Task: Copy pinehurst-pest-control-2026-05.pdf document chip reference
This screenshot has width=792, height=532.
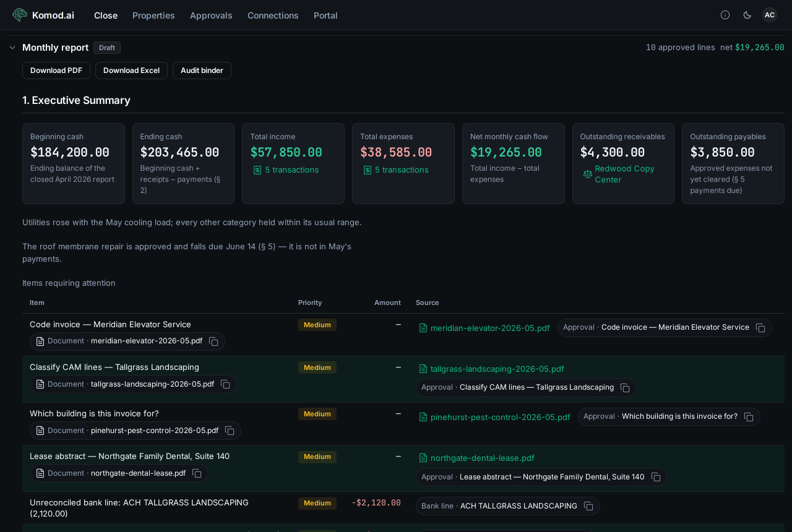Action: 230,431
